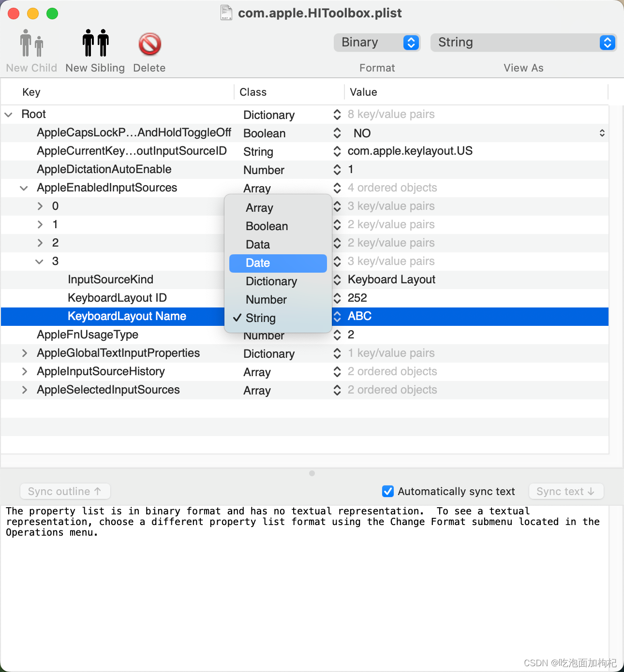Image resolution: width=624 pixels, height=672 pixels.
Task: Open class stepper for AppleFnUsageType row
Action: 337,335
